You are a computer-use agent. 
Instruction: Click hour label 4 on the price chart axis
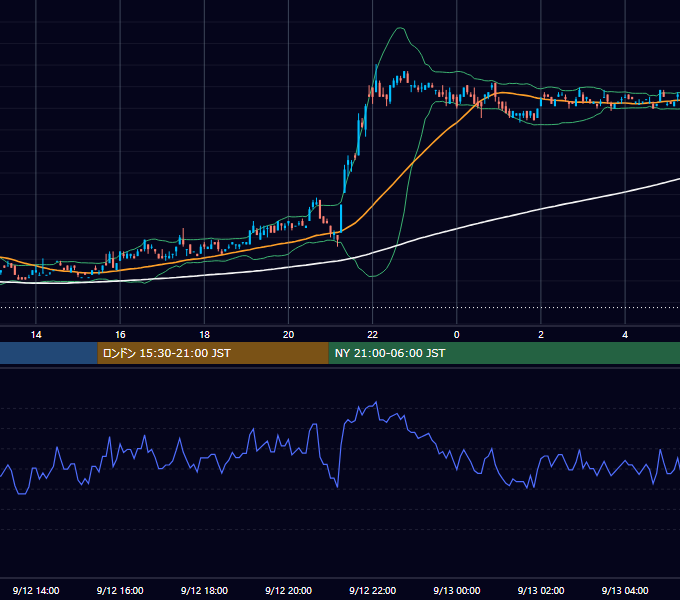[x=625, y=335]
